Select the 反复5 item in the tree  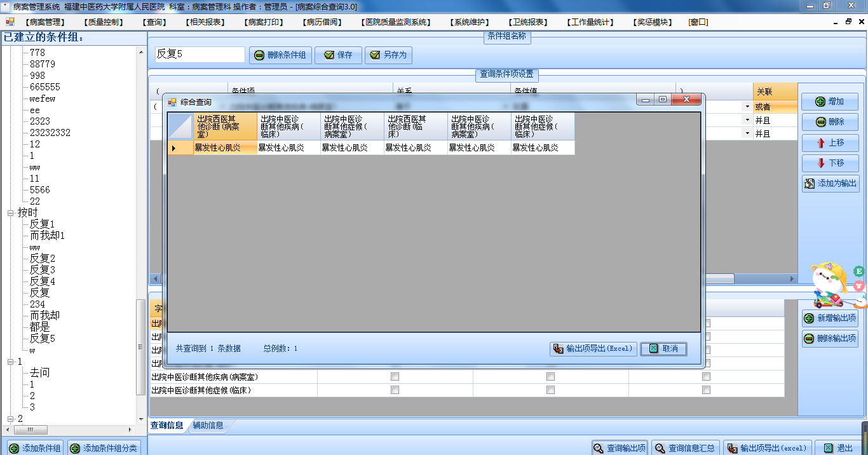(x=43, y=339)
